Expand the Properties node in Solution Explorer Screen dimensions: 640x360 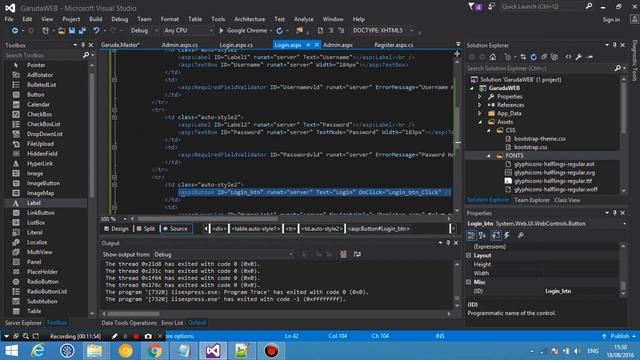[x=480, y=97]
